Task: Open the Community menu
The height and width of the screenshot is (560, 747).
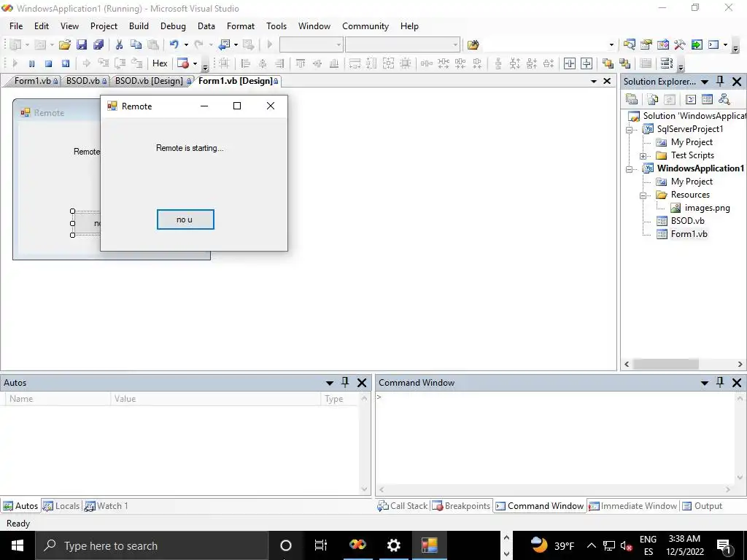Action: pos(365,26)
